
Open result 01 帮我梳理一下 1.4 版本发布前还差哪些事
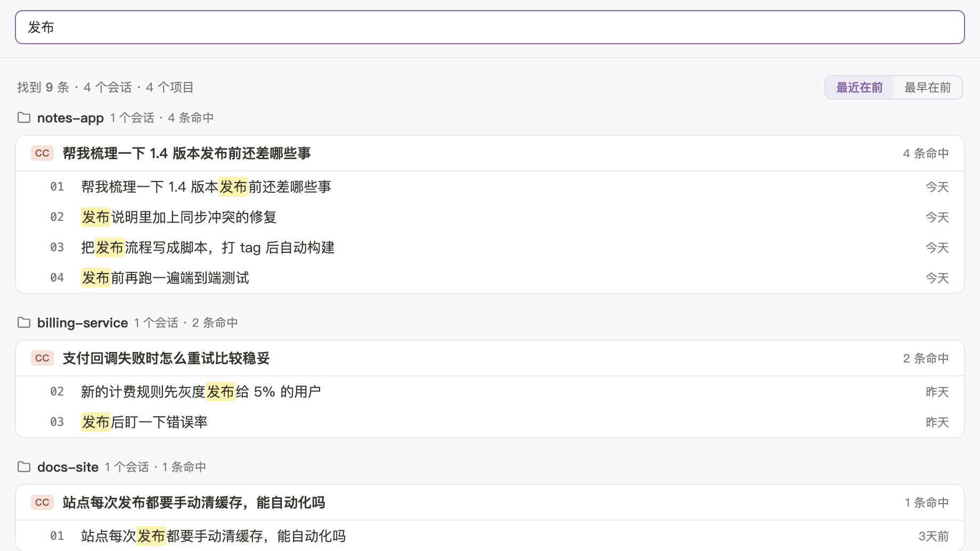[490, 187]
